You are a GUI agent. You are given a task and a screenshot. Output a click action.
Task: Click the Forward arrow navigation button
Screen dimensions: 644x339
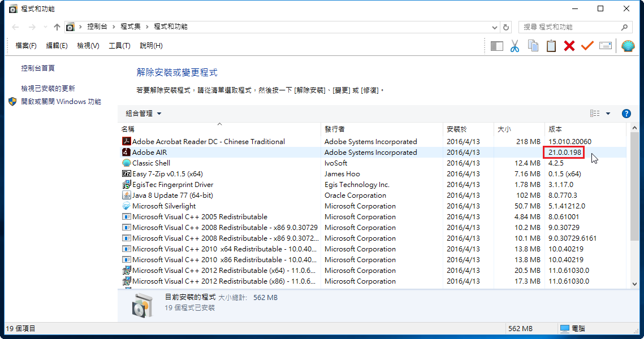pos(32,27)
